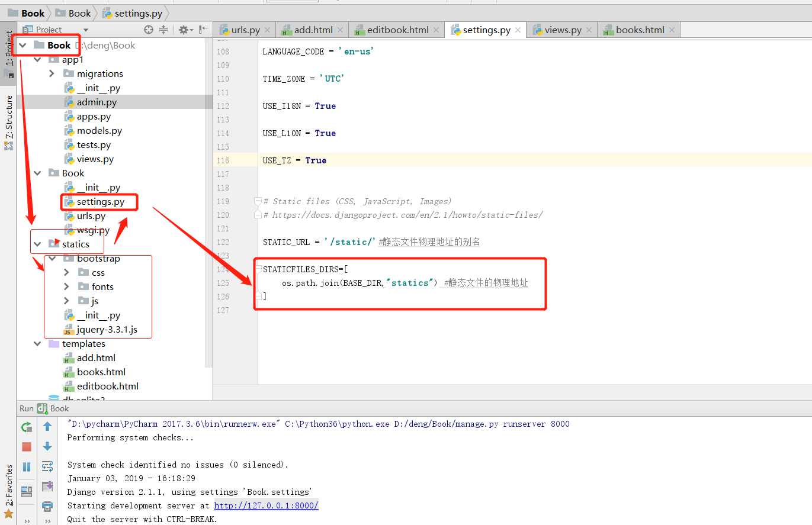Open the Project view type dropdown
The image size is (812, 525).
click(x=86, y=30)
